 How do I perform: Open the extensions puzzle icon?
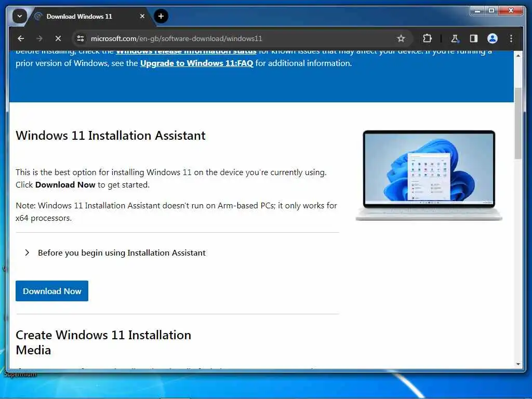427,38
